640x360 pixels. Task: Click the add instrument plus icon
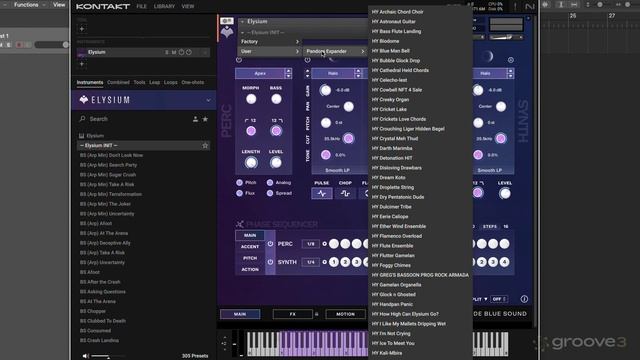pos(82,29)
